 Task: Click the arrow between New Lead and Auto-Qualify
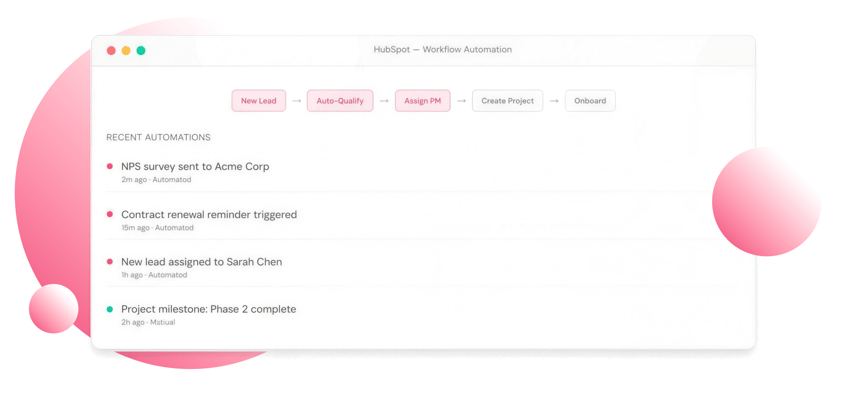[297, 101]
